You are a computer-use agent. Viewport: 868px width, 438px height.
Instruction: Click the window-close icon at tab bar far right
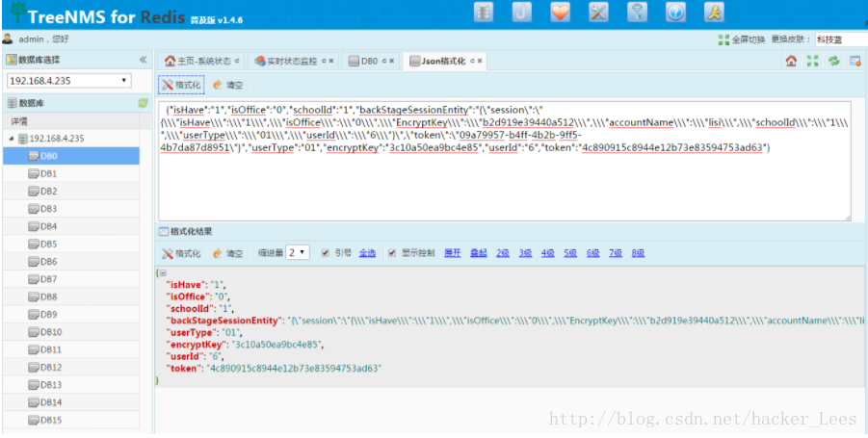(855, 61)
